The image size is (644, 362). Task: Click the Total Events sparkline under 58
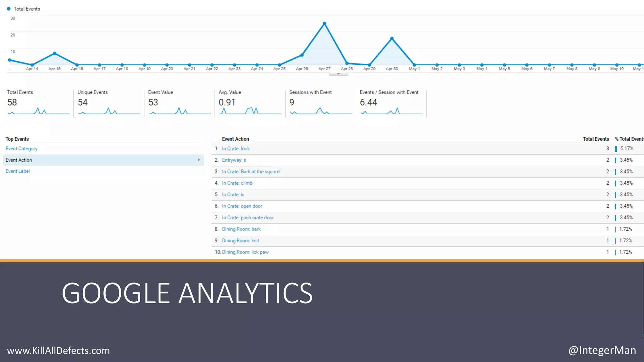(x=38, y=111)
